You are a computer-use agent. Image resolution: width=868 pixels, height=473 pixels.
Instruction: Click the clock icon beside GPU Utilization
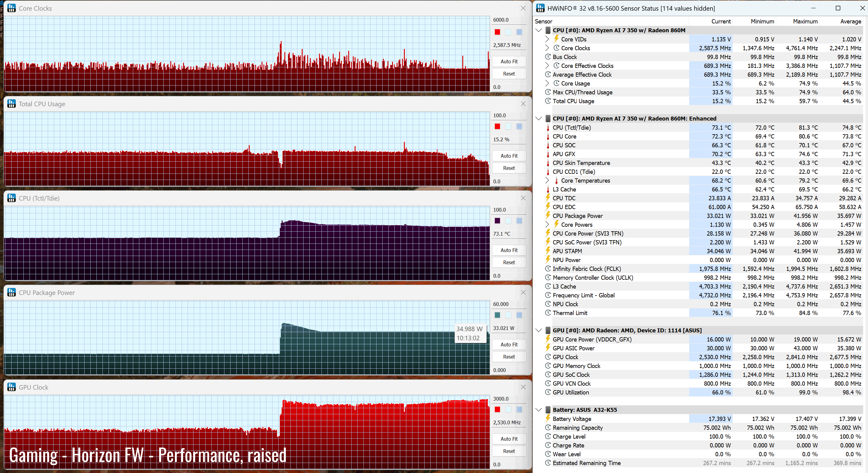point(548,392)
